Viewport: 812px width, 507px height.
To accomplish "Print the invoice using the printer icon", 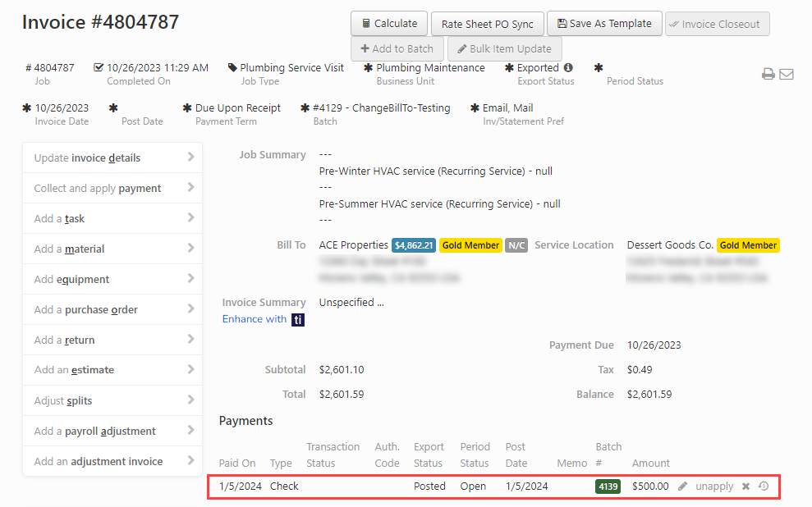I will click(768, 73).
